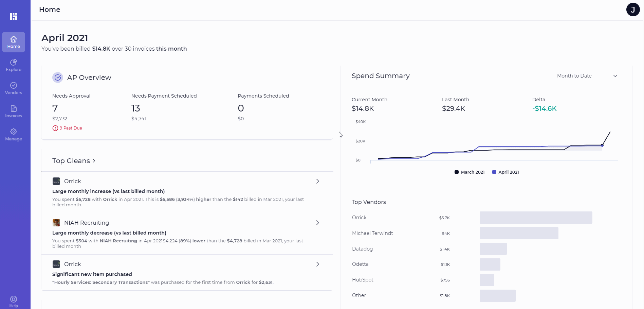This screenshot has width=644, height=309.
Task: Open the Explore section in sidebar
Action: pyautogui.click(x=14, y=65)
